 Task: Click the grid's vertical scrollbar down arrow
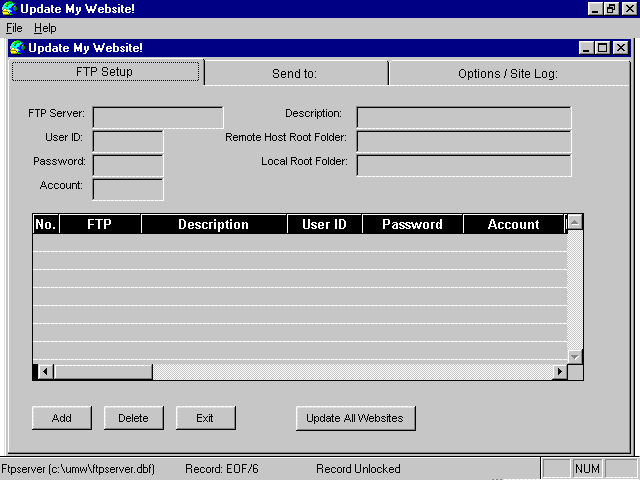575,356
